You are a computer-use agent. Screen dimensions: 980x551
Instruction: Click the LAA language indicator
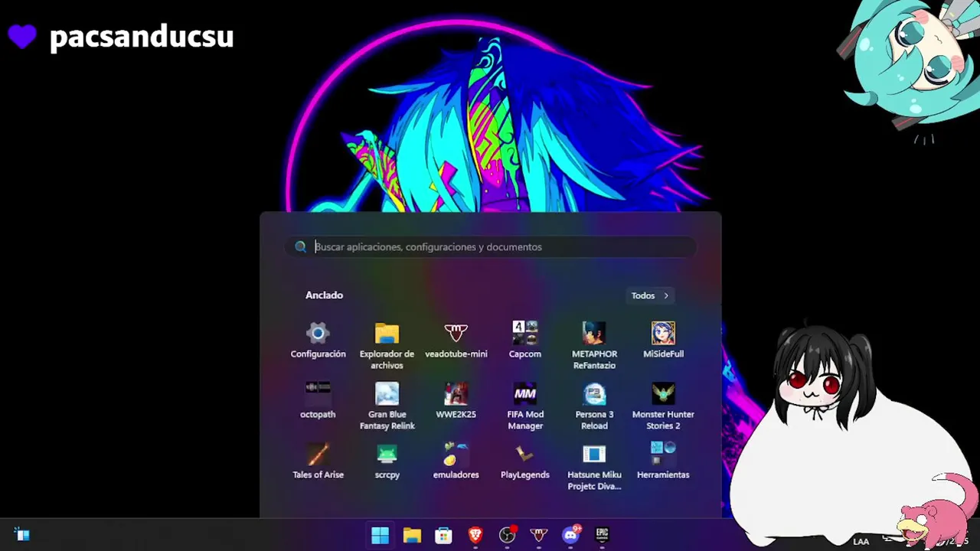click(861, 541)
